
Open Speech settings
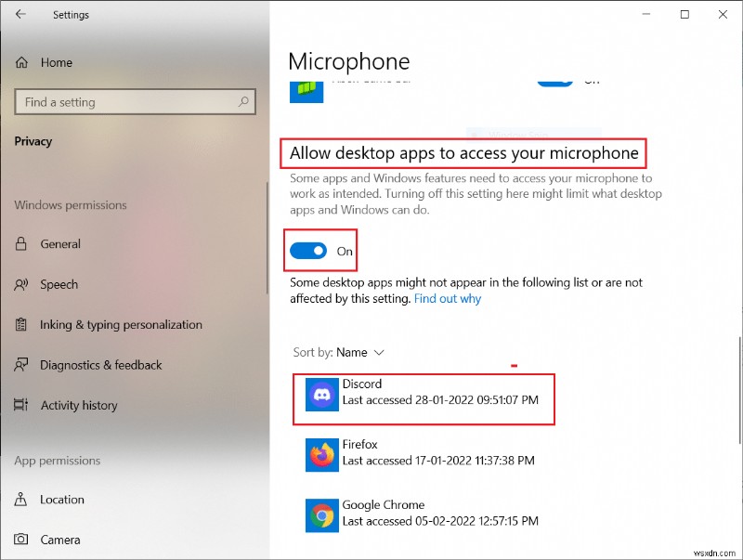click(x=59, y=284)
